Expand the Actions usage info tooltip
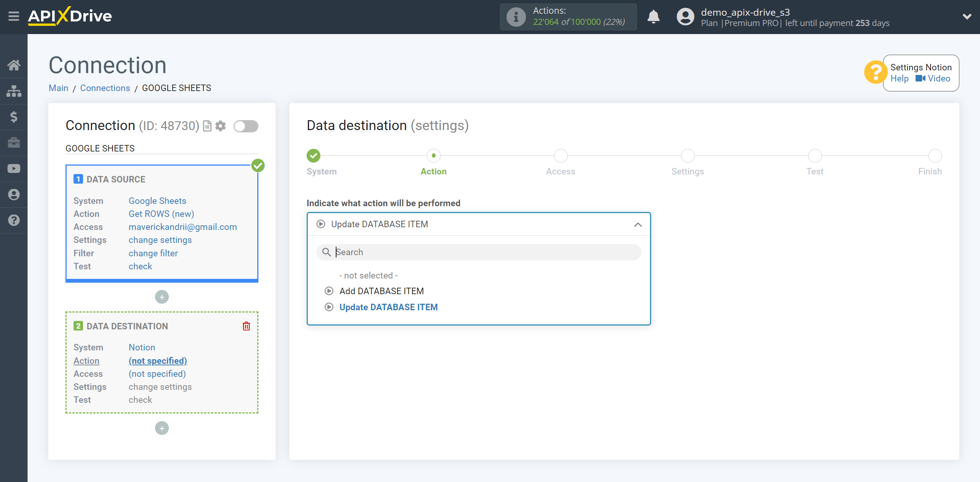Screen dimensions: 980x482 515,17
